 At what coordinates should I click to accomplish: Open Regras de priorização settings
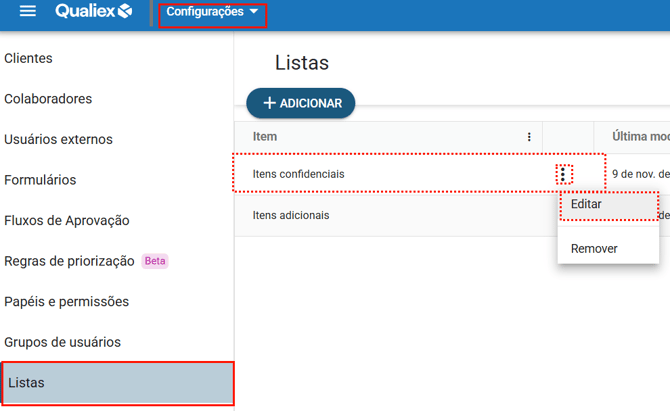click(x=69, y=261)
